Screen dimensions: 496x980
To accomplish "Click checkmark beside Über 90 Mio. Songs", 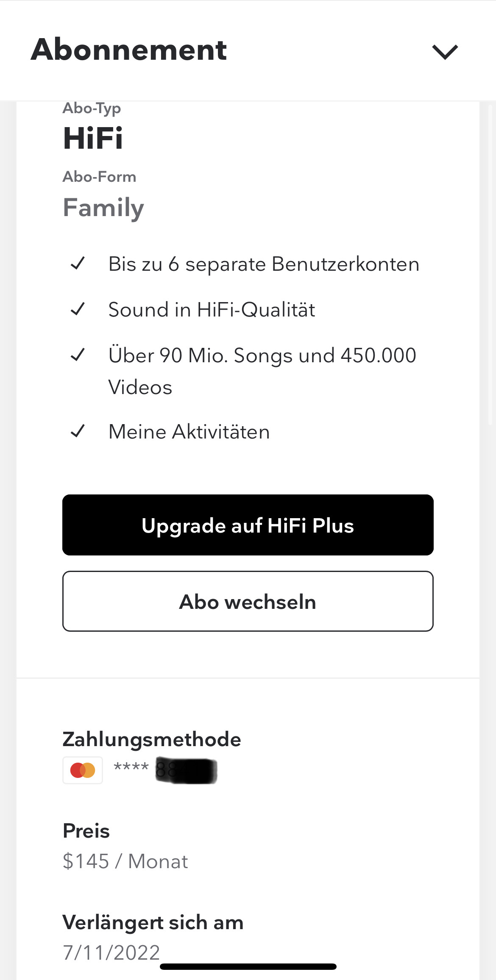I will pos(78,355).
